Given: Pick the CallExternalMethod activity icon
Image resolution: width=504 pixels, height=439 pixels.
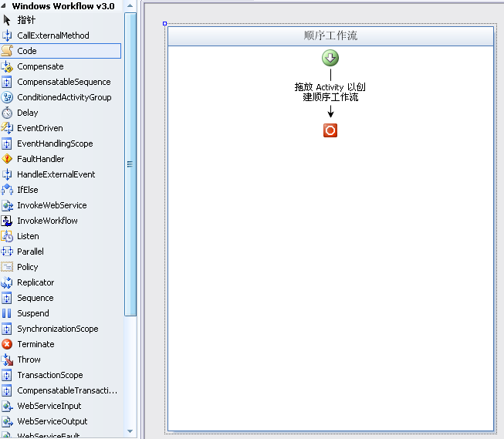Looking at the screenshot, I should pyautogui.click(x=7, y=35).
